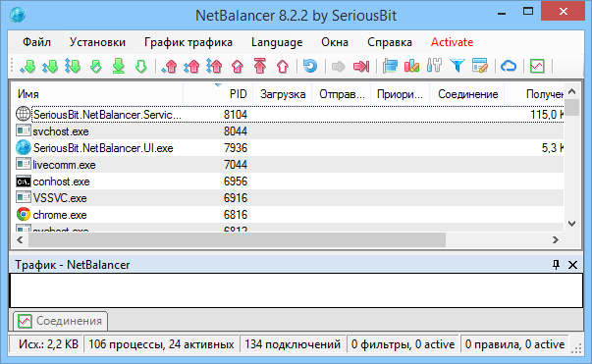Click the 106 процессы, 24 активных status
Image resolution: width=592 pixels, height=364 pixels.
click(x=161, y=344)
